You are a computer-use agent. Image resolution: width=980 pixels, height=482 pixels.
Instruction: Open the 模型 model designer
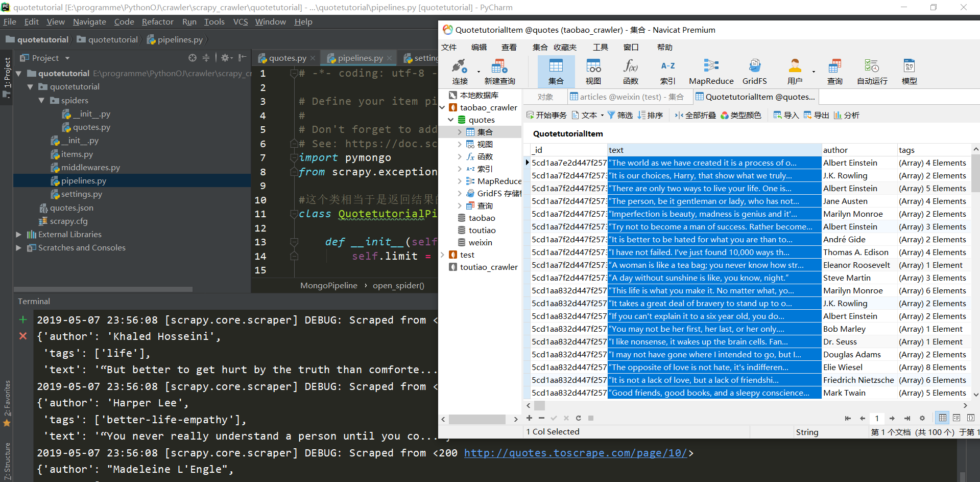point(910,71)
